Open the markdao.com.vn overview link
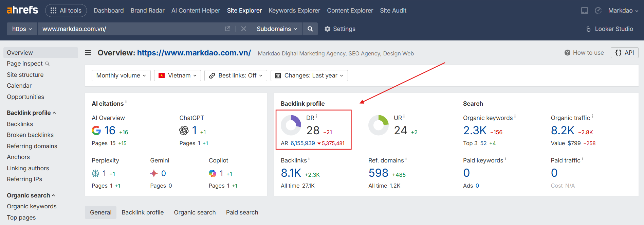Viewport: 644px width, 225px height. [194, 53]
